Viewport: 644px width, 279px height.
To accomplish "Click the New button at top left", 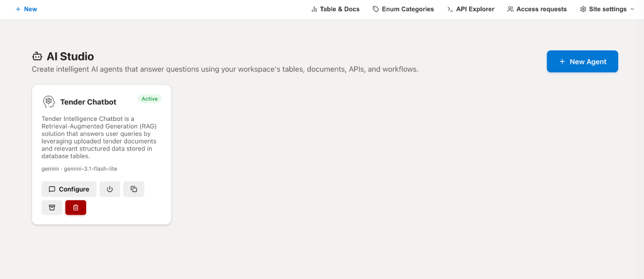I will (26, 9).
